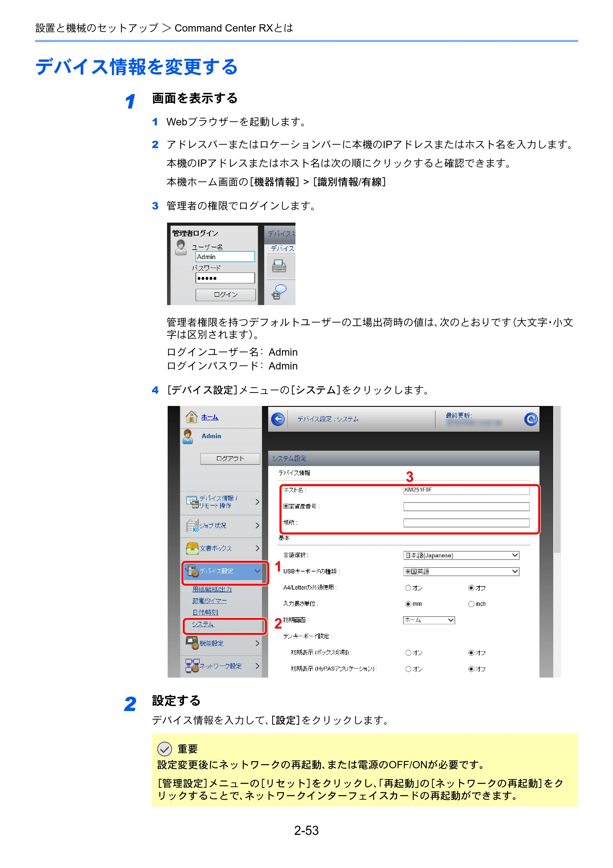Viewport: 613px width, 868px height.
Task: Collapse the デバイス設定 menu chevron
Action: coord(257,571)
